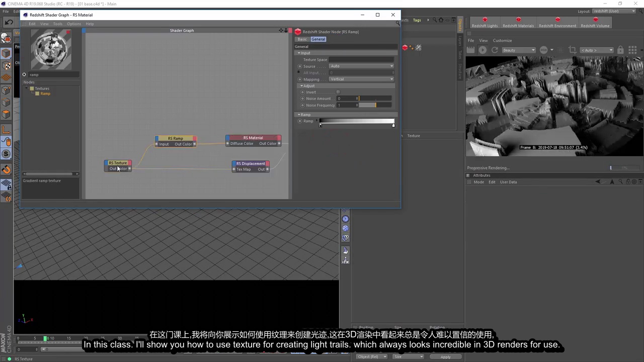Adjust the Noise Frequency slider

375,105
